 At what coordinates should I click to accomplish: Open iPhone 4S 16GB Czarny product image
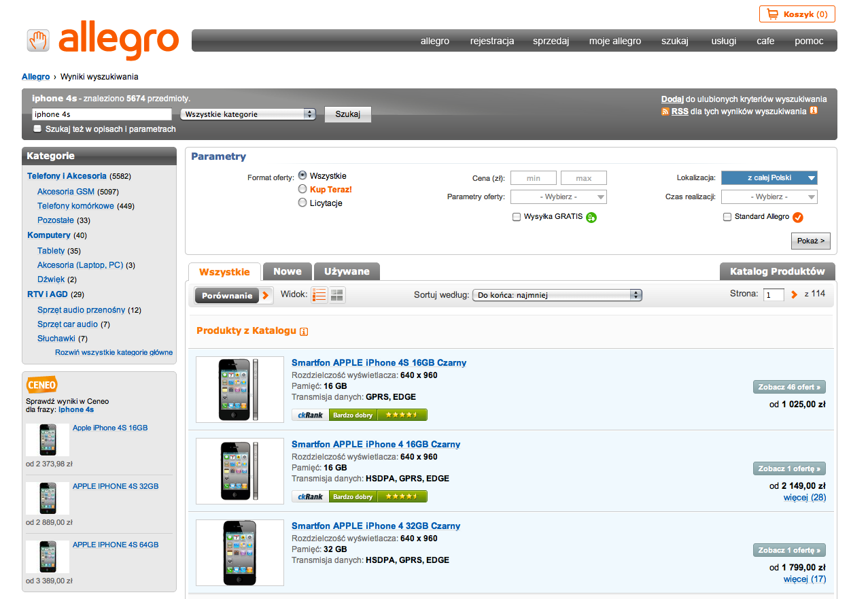[x=240, y=390]
